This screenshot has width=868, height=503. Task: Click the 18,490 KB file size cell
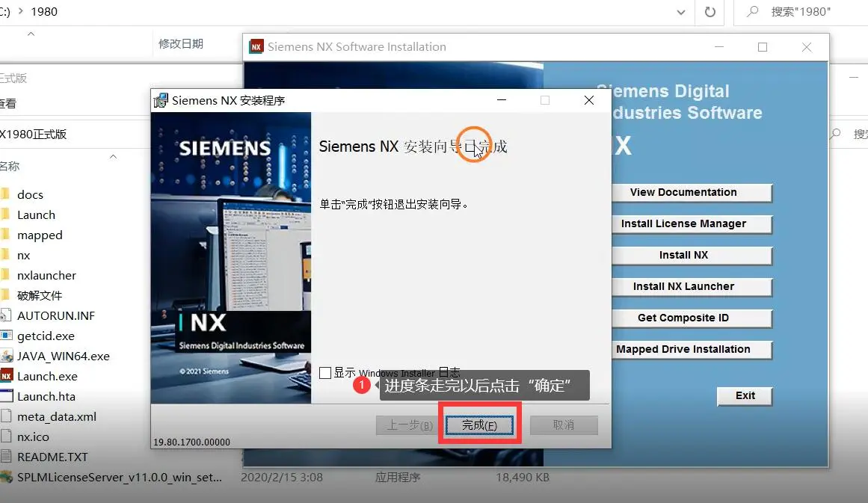pyautogui.click(x=523, y=477)
